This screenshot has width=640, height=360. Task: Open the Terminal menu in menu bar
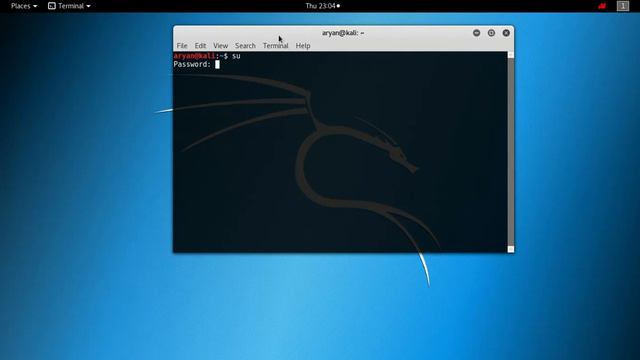276,46
